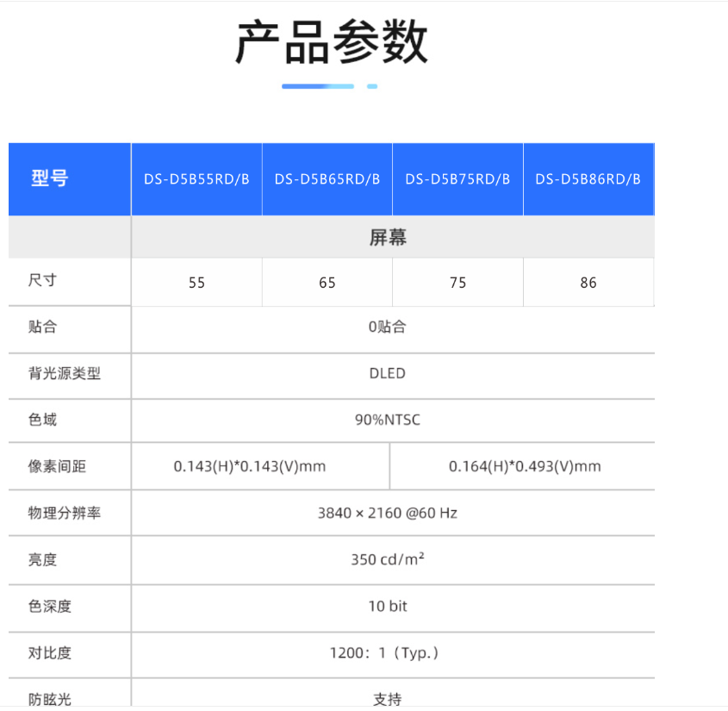This screenshot has width=728, height=711.
Task: Select the 1200：1（Typ.）contrast value
Action: pyautogui.click(x=384, y=653)
